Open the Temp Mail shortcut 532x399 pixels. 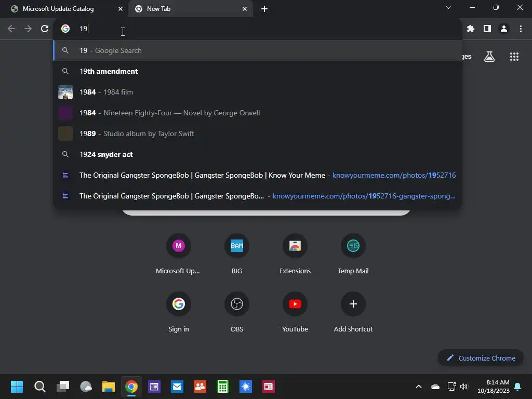353,254
